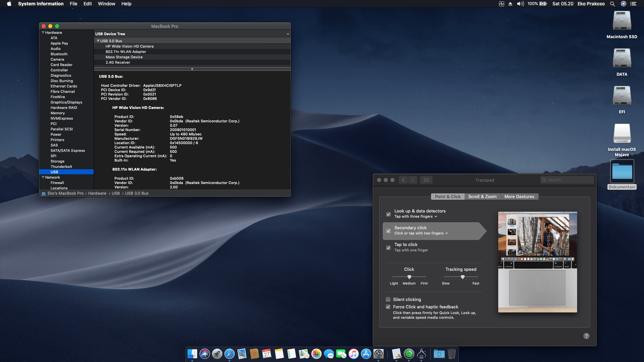
Task: Disable Tap to click checkbox
Action: click(388, 248)
